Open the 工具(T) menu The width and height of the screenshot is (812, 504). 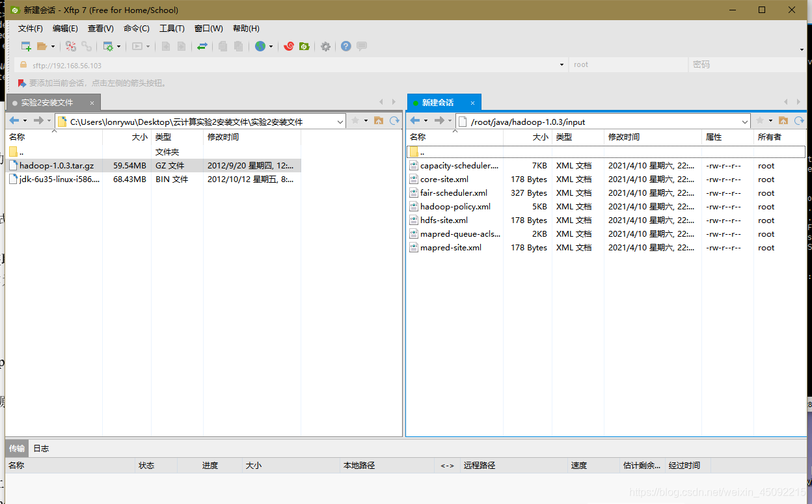point(172,29)
